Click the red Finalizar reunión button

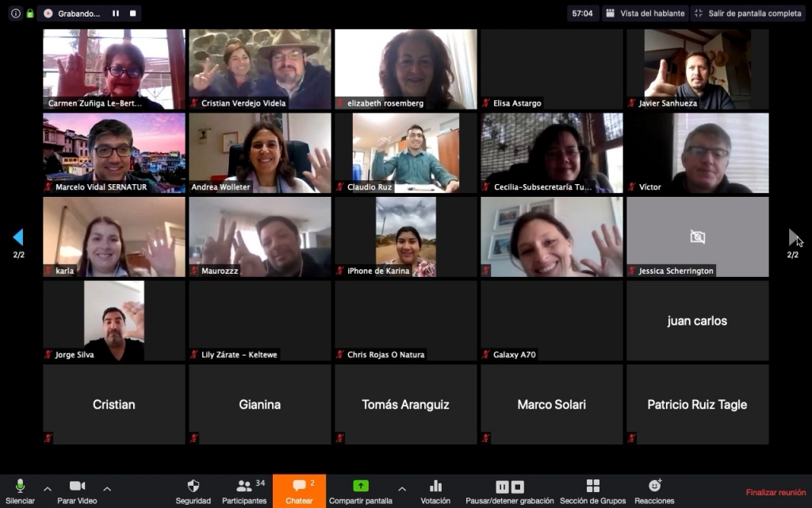[775, 492]
